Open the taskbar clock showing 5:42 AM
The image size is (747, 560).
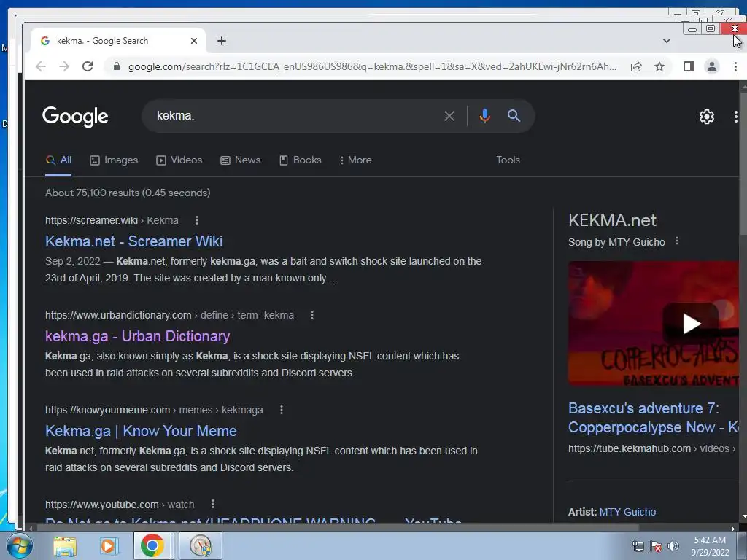(x=710, y=545)
